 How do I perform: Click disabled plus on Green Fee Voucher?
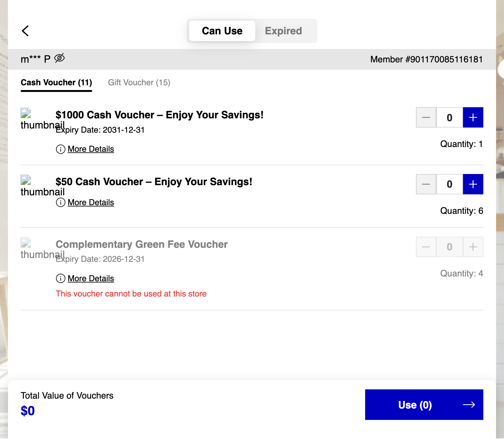[473, 247]
